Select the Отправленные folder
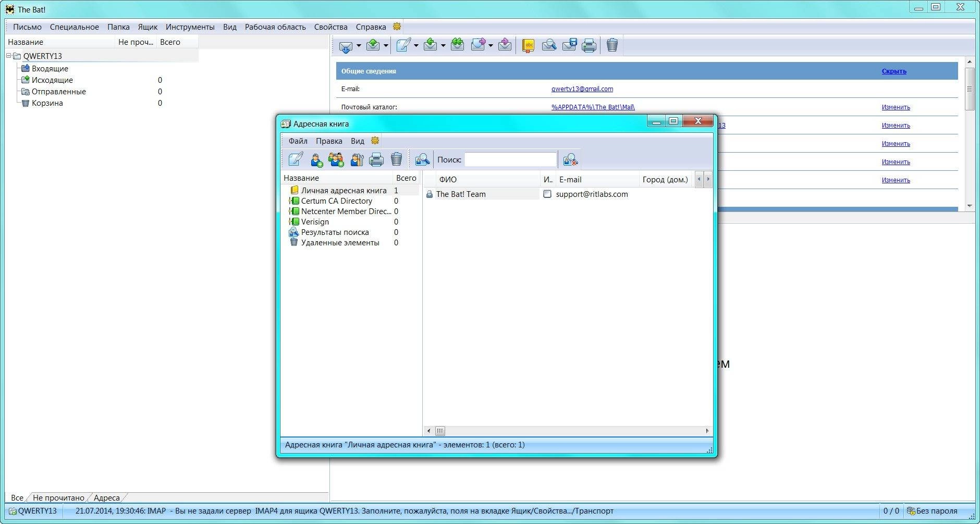980x524 pixels. [x=53, y=92]
